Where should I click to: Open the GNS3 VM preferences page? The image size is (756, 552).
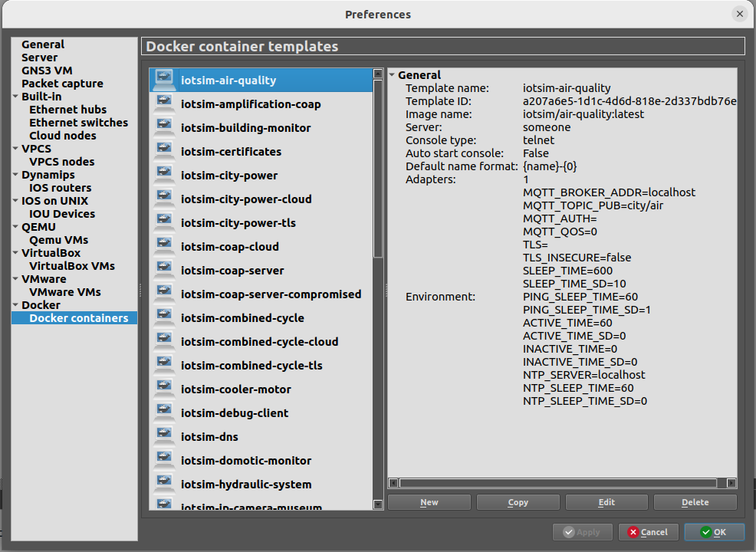click(47, 71)
